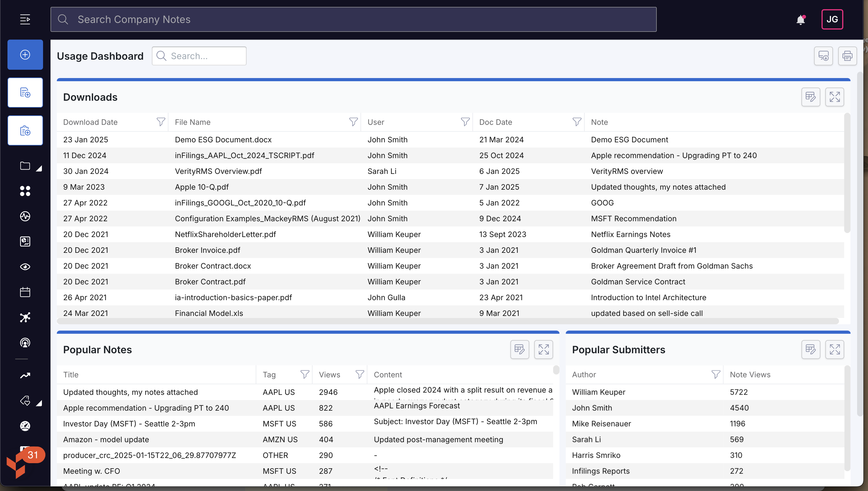868x491 pixels.
Task: Click the 31 notifications badge widget
Action: pyautogui.click(x=33, y=455)
